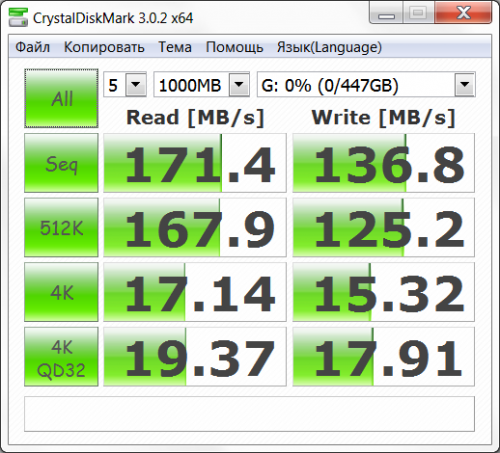Minimize the CrystalDiskMark window
500x453 pixels.
(386, 13)
